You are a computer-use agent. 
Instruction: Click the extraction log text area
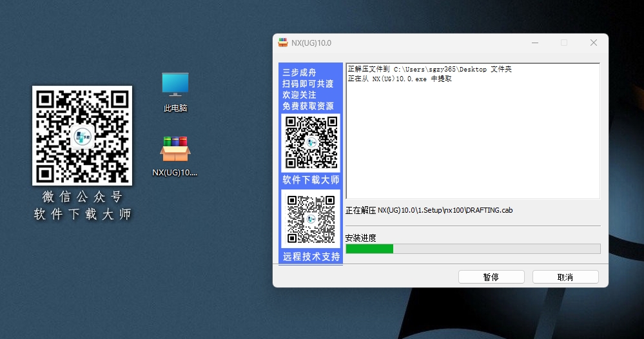click(473, 131)
